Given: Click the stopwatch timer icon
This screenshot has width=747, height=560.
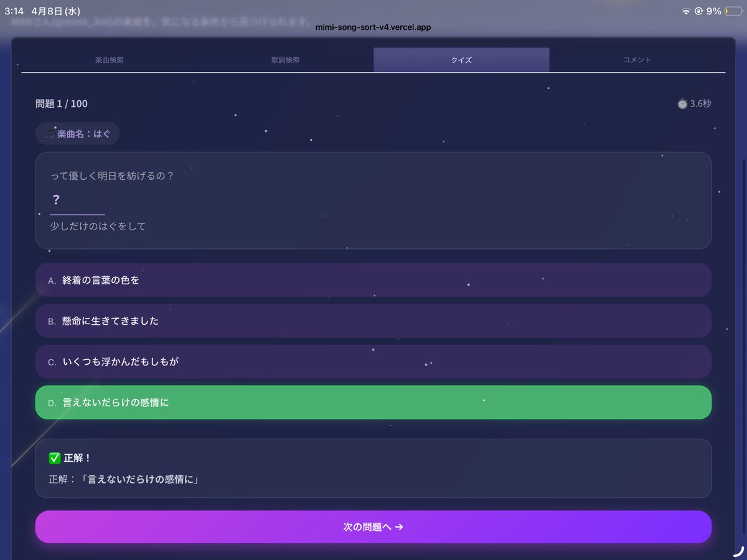Looking at the screenshot, I should tap(682, 104).
